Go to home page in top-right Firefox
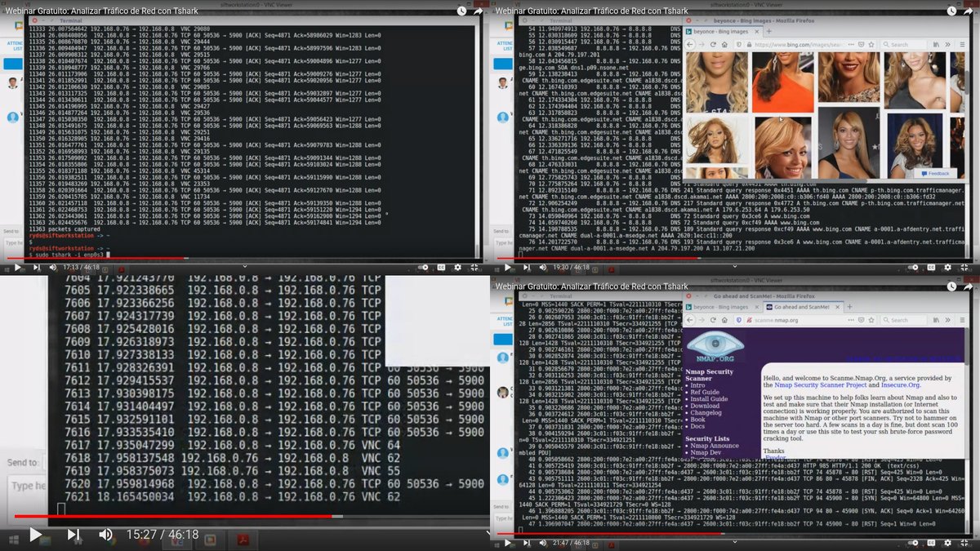Screen dimensions: 980x551 pyautogui.click(x=724, y=44)
